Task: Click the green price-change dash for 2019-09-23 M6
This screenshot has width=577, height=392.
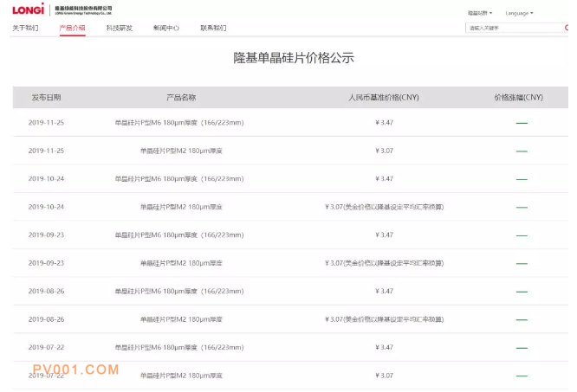Action: point(522,235)
